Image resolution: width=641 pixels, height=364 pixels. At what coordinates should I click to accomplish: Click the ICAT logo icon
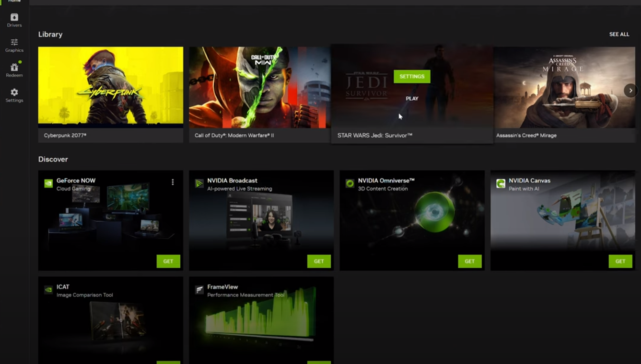pos(48,290)
